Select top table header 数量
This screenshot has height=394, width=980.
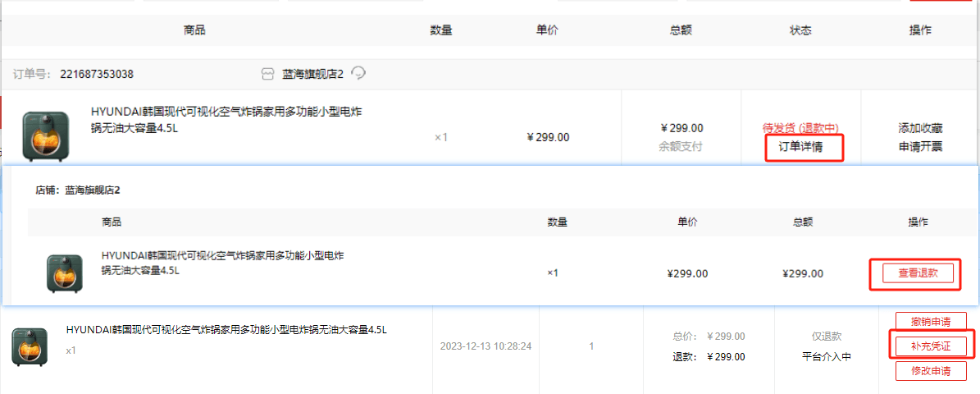coord(440,30)
